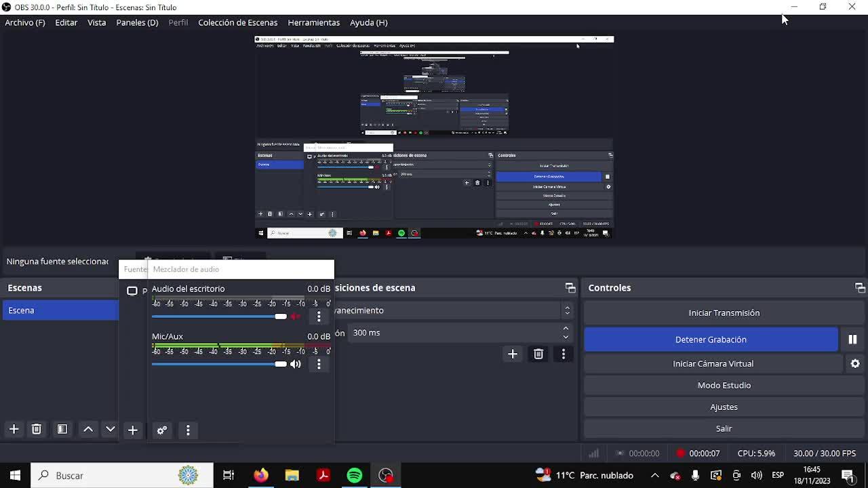Open the Ayuda menu
The height and width of the screenshot is (488, 868).
[368, 22]
